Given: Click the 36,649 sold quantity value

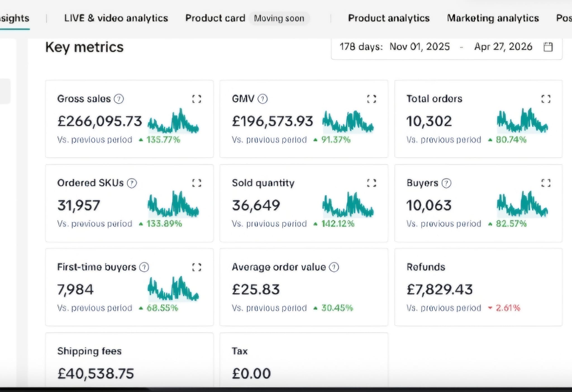Looking at the screenshot, I should tap(256, 205).
